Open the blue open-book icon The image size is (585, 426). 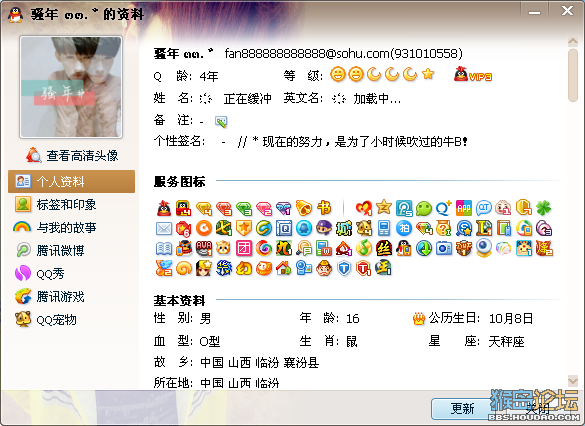click(x=164, y=248)
